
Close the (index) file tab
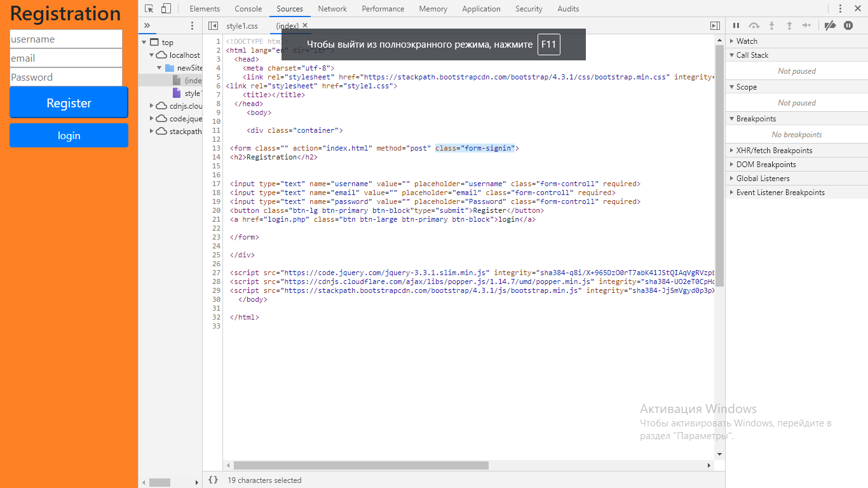pyautogui.click(x=305, y=25)
